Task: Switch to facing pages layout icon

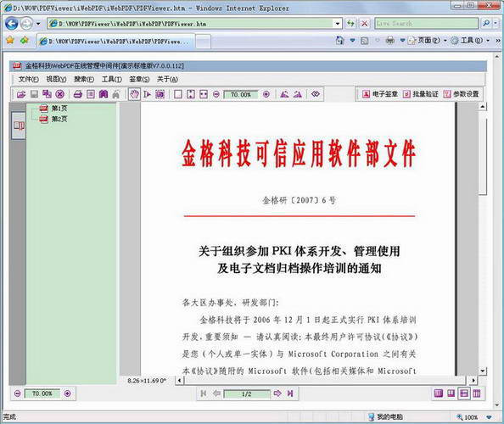Action: [x=451, y=393]
